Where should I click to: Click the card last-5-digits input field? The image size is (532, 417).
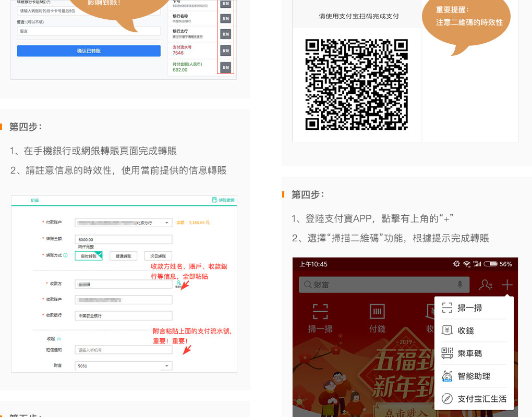(89, 11)
